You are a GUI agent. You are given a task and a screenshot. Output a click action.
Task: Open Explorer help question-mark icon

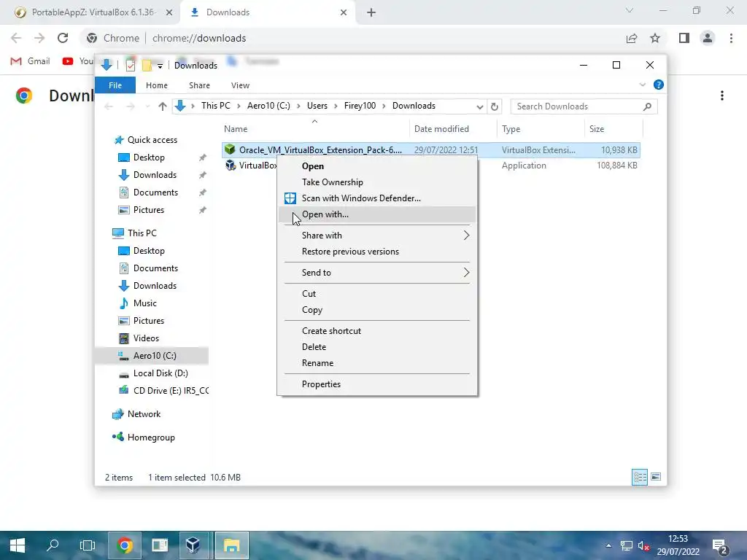pyautogui.click(x=659, y=85)
